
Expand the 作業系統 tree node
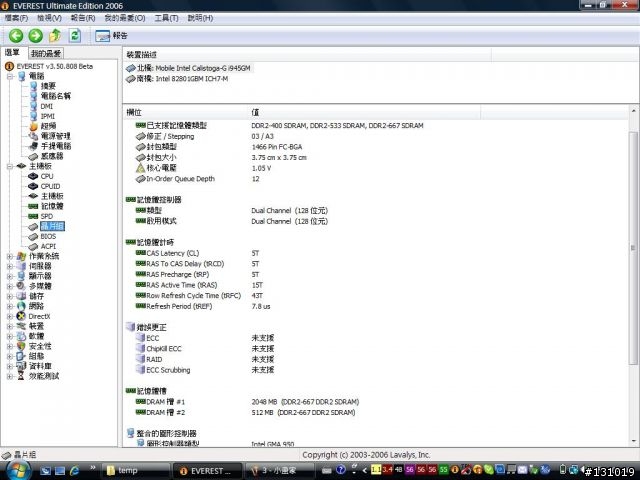pyautogui.click(x=10, y=256)
